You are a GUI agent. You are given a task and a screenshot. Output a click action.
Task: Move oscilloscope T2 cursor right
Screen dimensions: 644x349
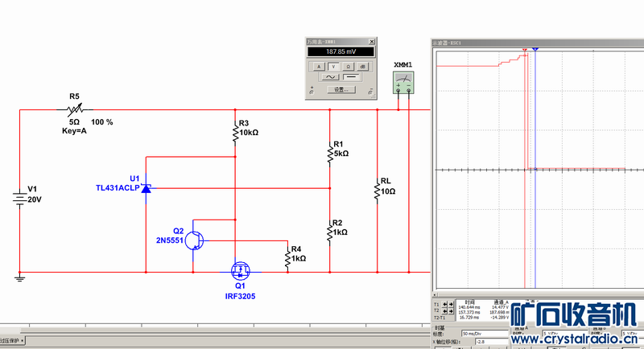(x=452, y=311)
